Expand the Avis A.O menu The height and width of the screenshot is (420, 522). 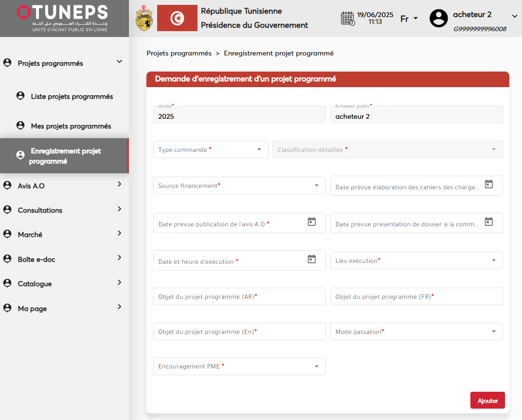(63, 185)
